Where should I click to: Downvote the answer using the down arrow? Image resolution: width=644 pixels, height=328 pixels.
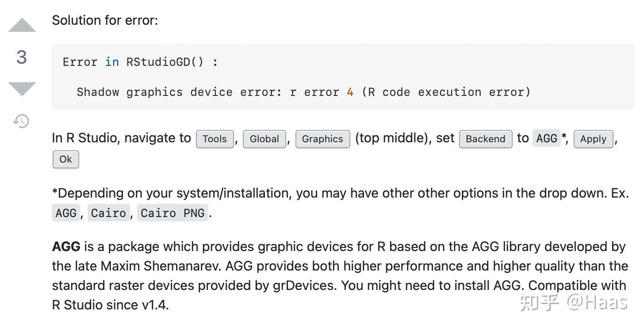22,88
